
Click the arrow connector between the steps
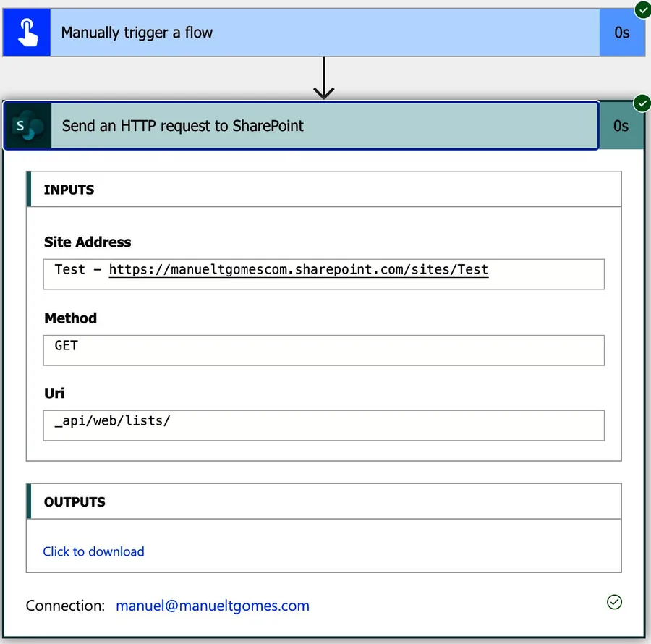click(x=323, y=78)
